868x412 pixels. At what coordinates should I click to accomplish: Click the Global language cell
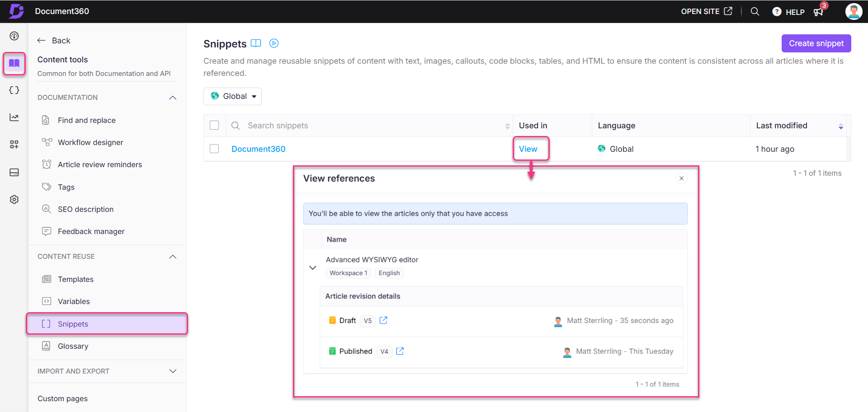tap(616, 149)
